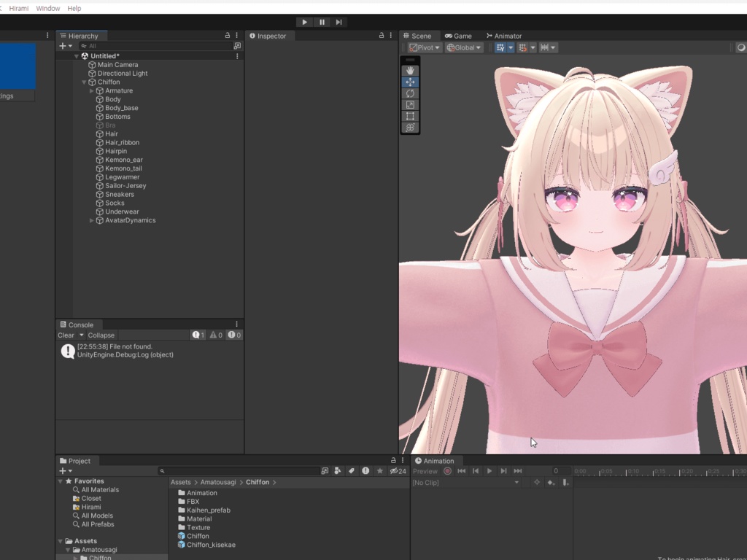Select the Rect transform tool
Screen dimensions: 747x560
411,116
